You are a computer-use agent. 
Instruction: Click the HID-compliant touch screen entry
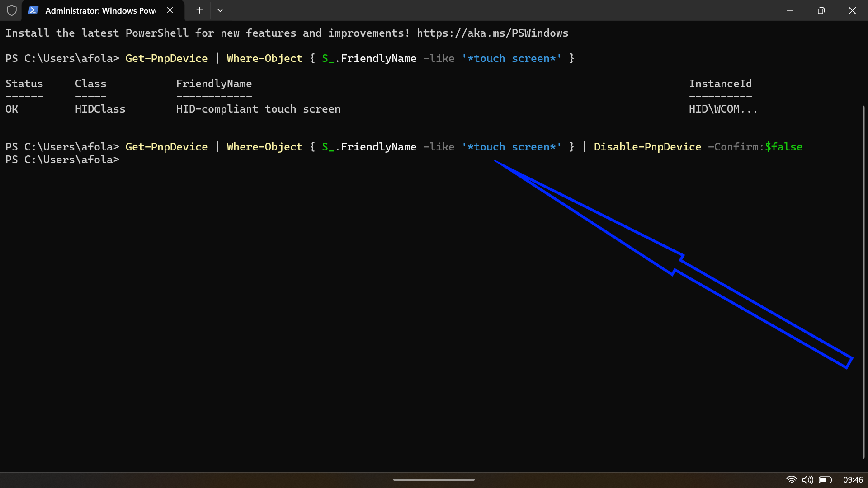pos(258,109)
